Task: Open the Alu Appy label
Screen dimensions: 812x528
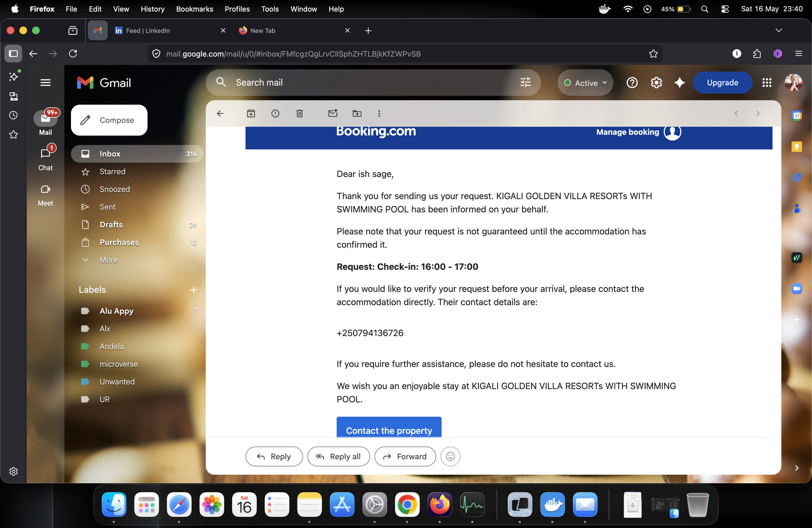Action: coord(137,311)
